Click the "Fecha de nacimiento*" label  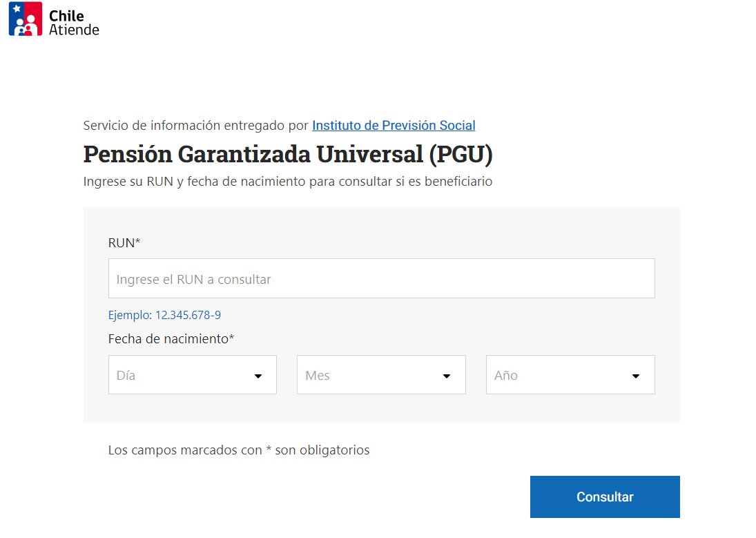click(171, 339)
